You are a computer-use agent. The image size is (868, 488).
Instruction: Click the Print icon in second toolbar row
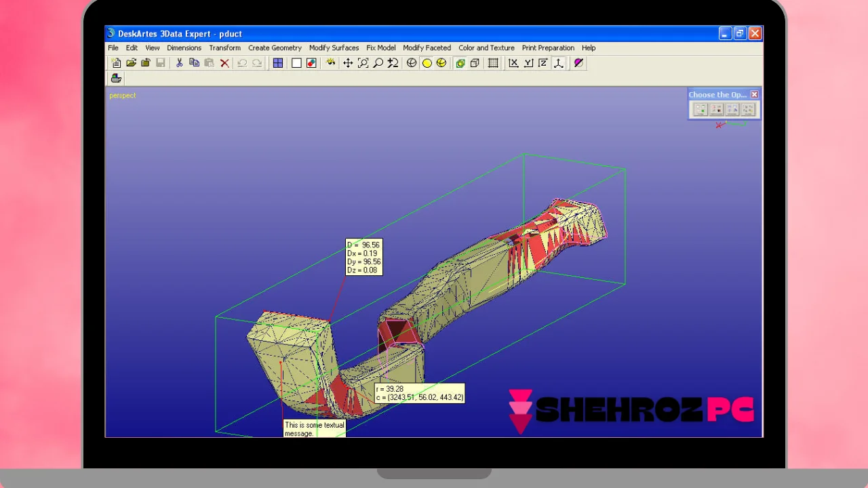(x=116, y=79)
